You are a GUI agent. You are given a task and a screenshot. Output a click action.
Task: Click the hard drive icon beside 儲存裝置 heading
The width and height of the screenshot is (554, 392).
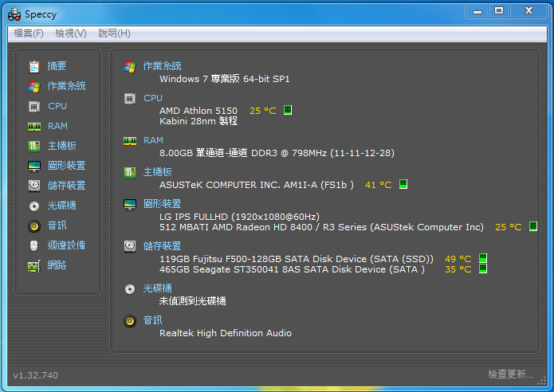[130, 246]
